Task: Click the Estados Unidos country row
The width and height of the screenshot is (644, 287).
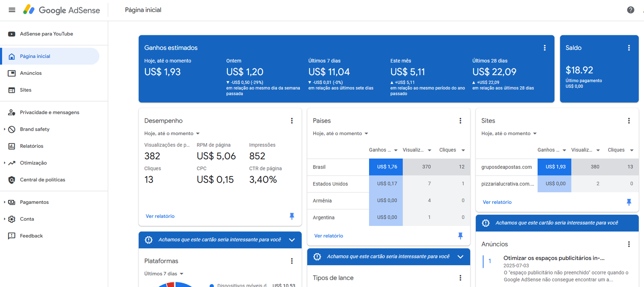Action: (x=388, y=184)
